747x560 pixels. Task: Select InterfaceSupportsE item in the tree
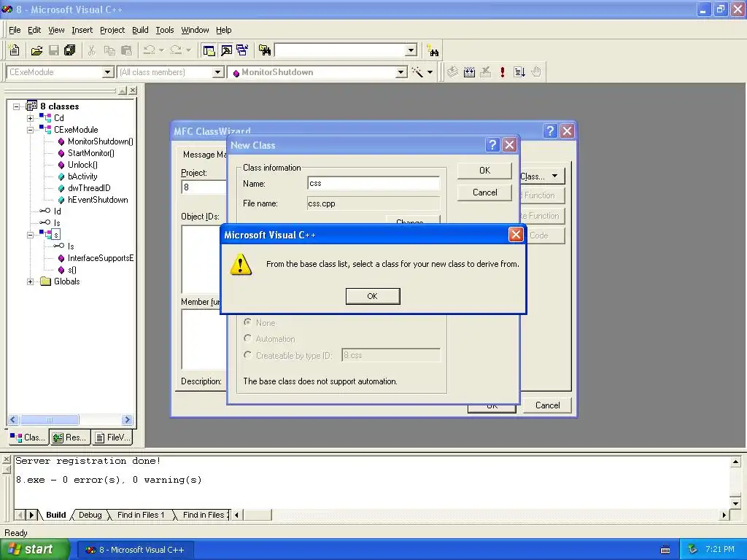(x=101, y=258)
